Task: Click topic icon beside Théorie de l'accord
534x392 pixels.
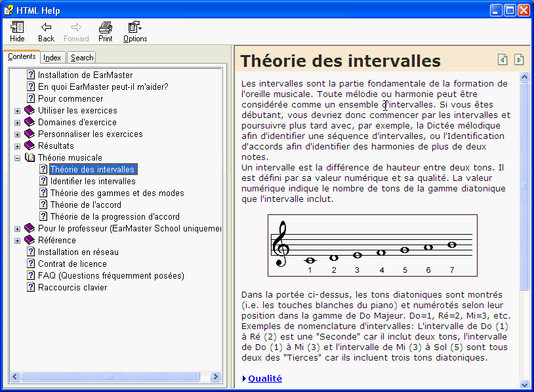Action: pyautogui.click(x=43, y=205)
